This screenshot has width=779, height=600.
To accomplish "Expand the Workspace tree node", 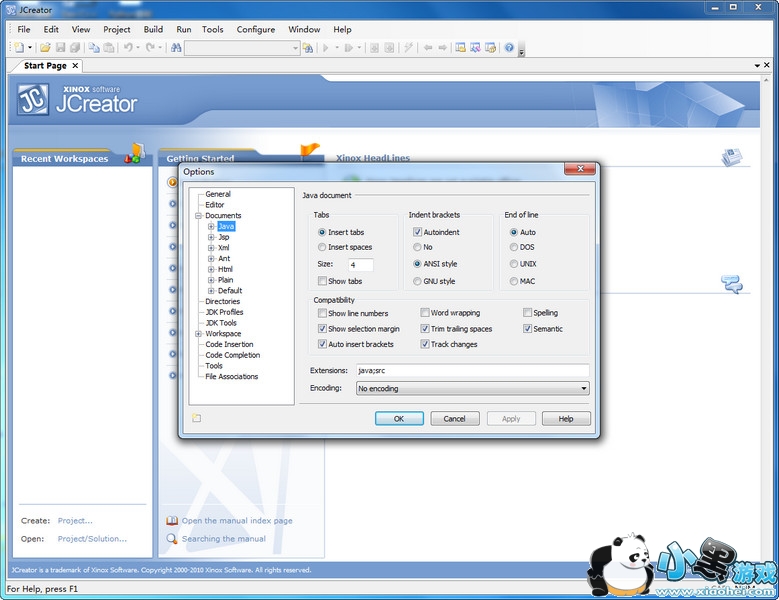I will point(198,334).
